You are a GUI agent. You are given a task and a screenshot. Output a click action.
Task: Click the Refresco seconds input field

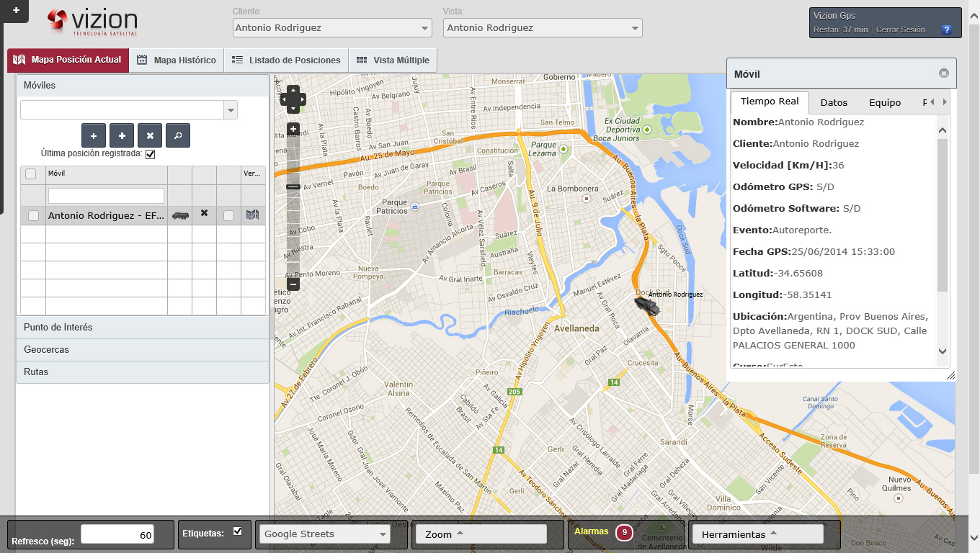click(x=117, y=535)
